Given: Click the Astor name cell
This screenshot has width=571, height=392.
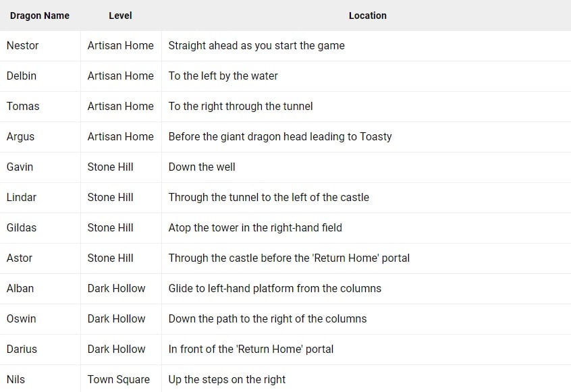Looking at the screenshot, I should point(20,258).
